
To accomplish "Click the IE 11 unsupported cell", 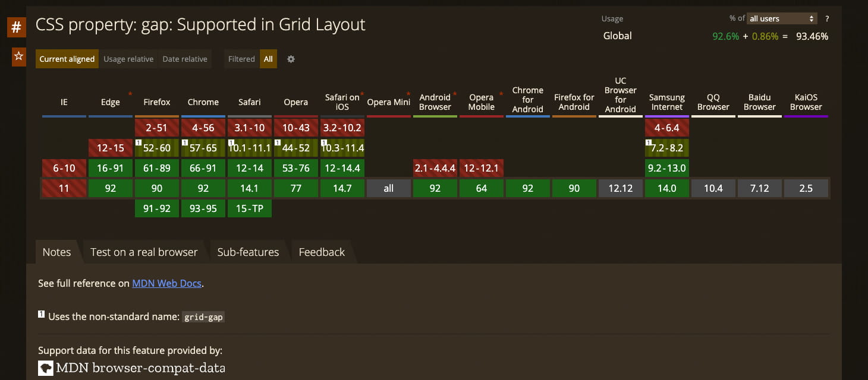I will point(64,188).
